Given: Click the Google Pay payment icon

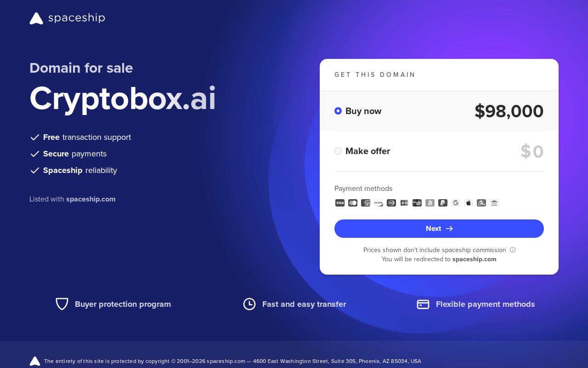Looking at the screenshot, I should coord(456,203).
